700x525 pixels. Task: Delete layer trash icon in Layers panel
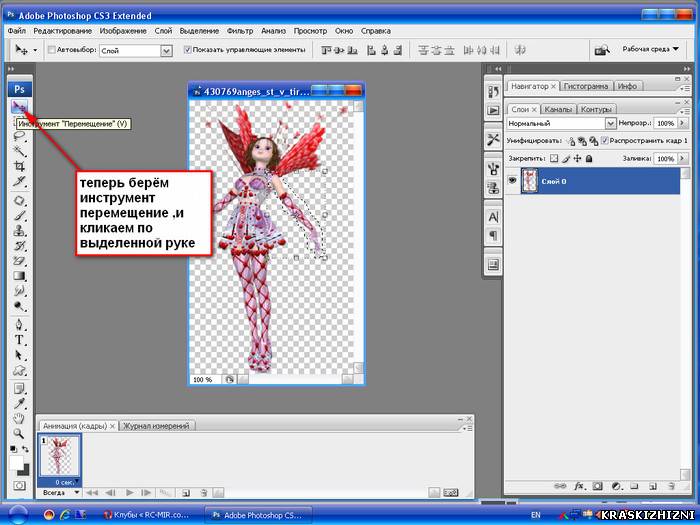[671, 486]
